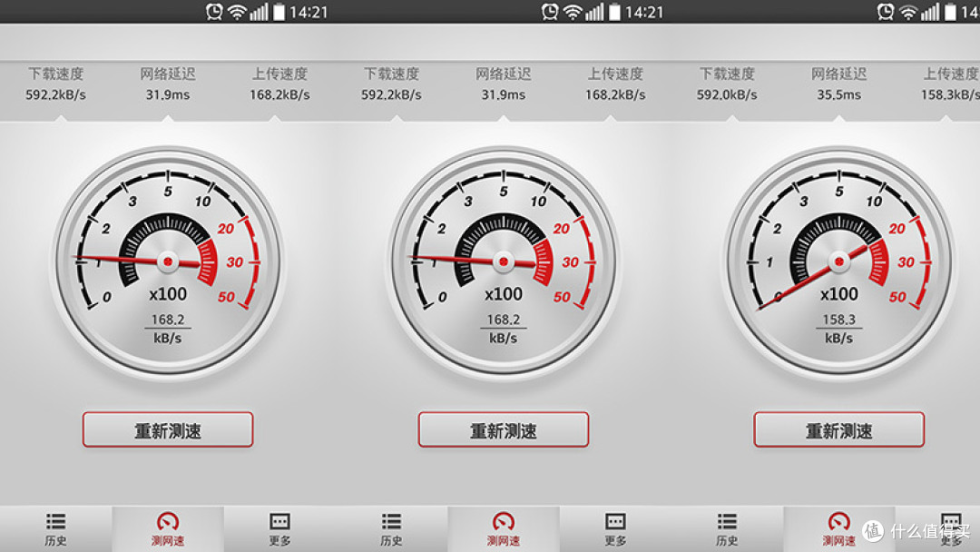Click x100 multiplier label in right gauge
The image size is (980, 552).
(838, 294)
